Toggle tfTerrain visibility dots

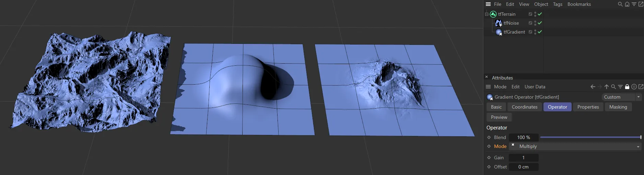coord(535,14)
